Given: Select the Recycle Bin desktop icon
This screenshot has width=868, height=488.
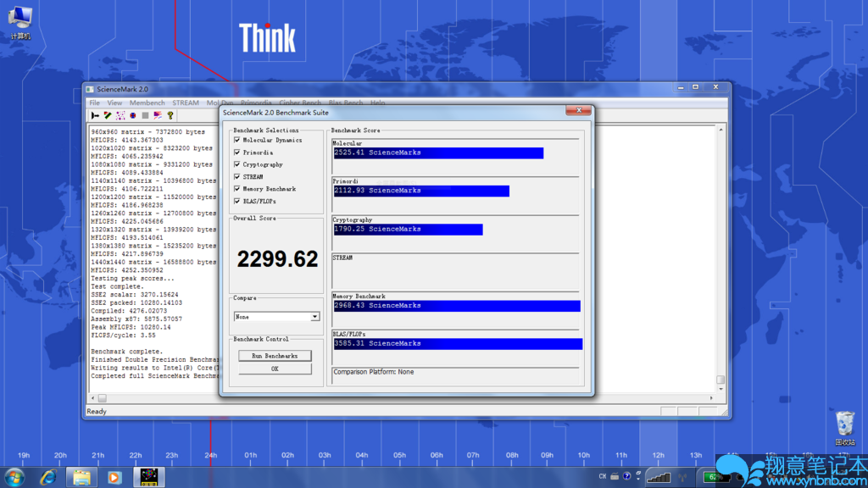Looking at the screenshot, I should [x=845, y=428].
